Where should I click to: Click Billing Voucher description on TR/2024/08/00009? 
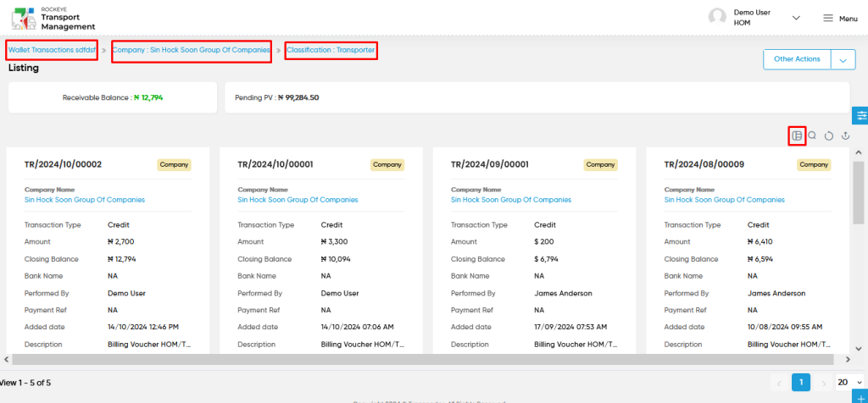tap(789, 345)
